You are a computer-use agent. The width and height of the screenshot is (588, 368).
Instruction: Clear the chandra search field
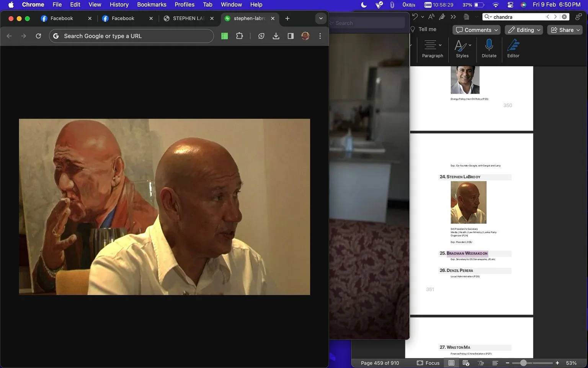tap(564, 16)
